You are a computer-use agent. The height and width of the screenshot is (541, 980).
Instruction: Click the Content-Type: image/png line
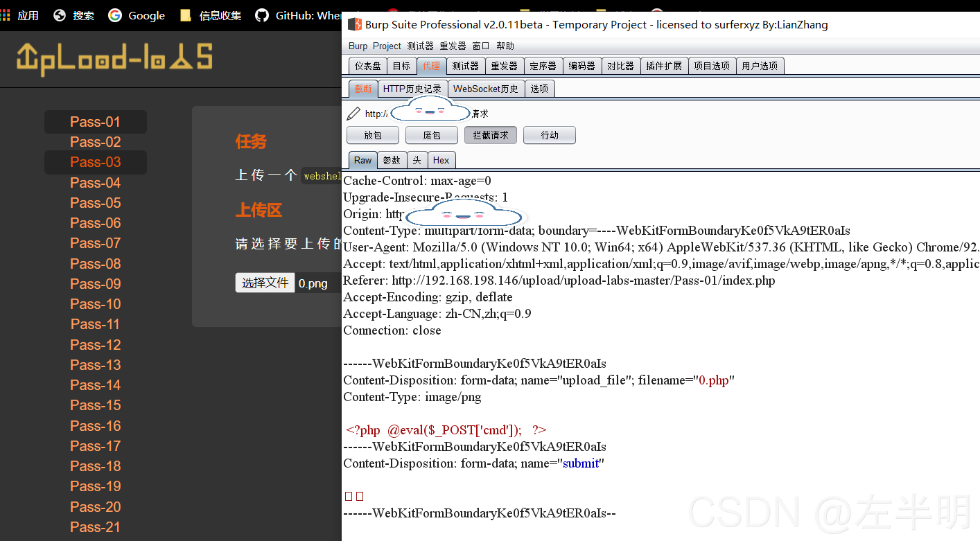click(x=412, y=397)
